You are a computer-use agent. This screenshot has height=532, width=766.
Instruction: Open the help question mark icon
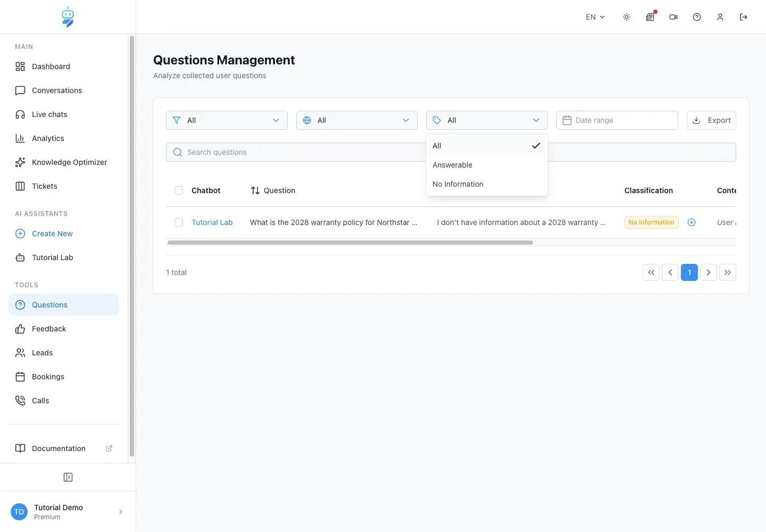pyautogui.click(x=697, y=17)
